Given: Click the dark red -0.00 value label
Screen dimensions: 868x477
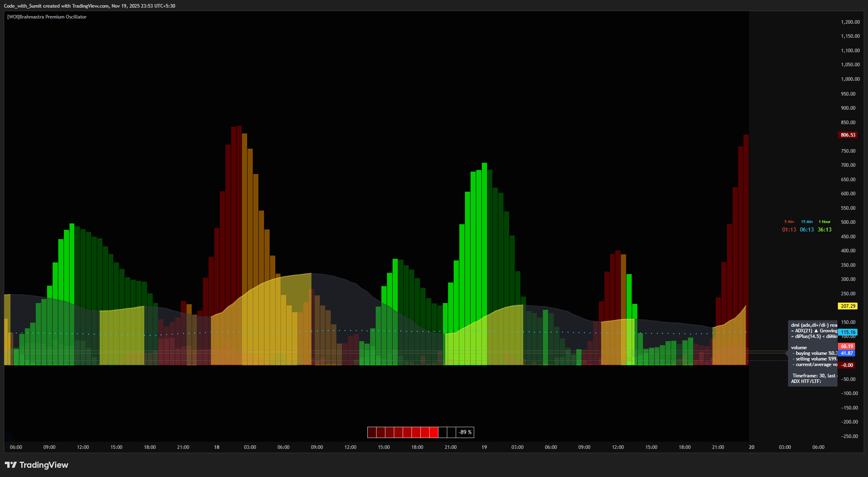Looking at the screenshot, I should (x=847, y=365).
